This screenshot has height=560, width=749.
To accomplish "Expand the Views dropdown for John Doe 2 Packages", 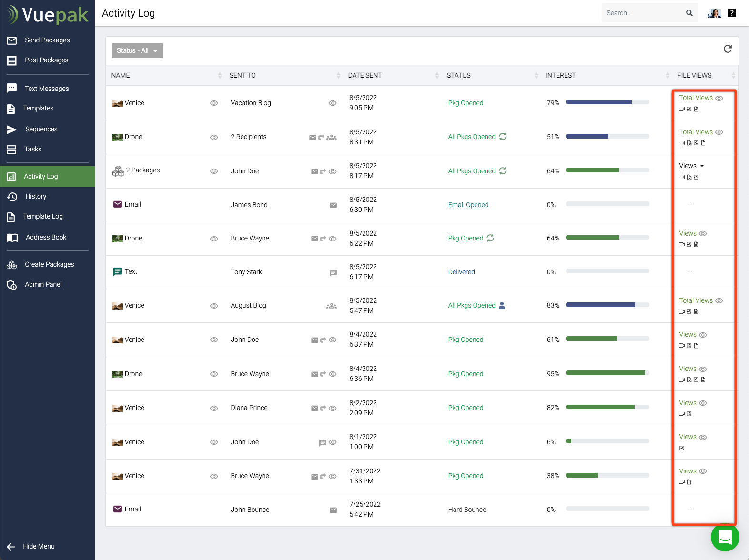I will [692, 166].
